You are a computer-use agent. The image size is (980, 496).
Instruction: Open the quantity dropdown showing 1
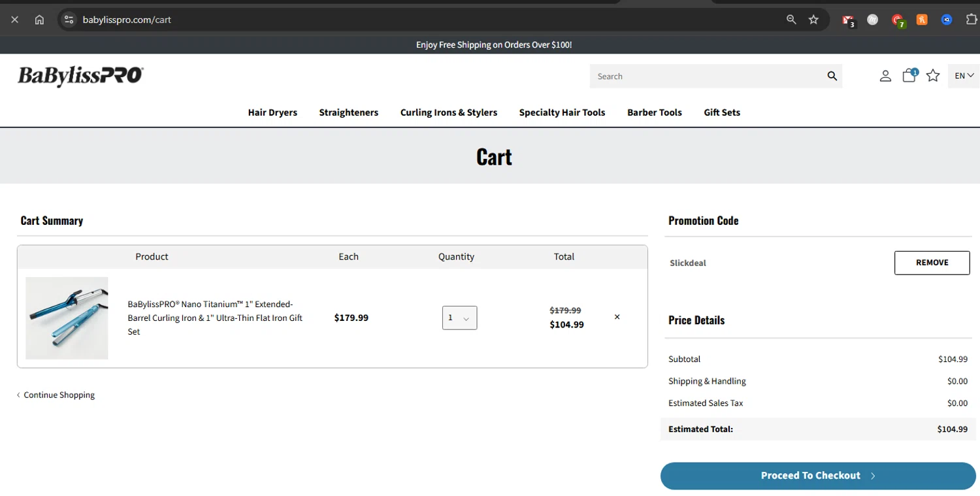pyautogui.click(x=459, y=318)
